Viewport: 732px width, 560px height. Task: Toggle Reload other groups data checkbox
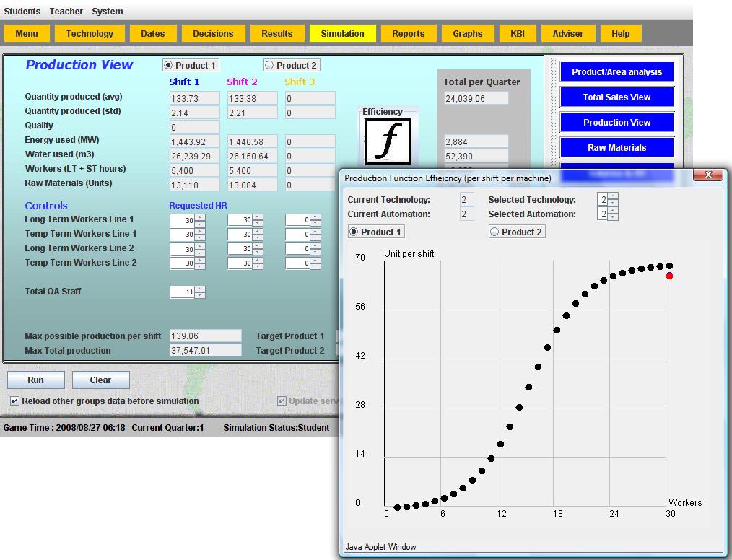click(x=14, y=401)
